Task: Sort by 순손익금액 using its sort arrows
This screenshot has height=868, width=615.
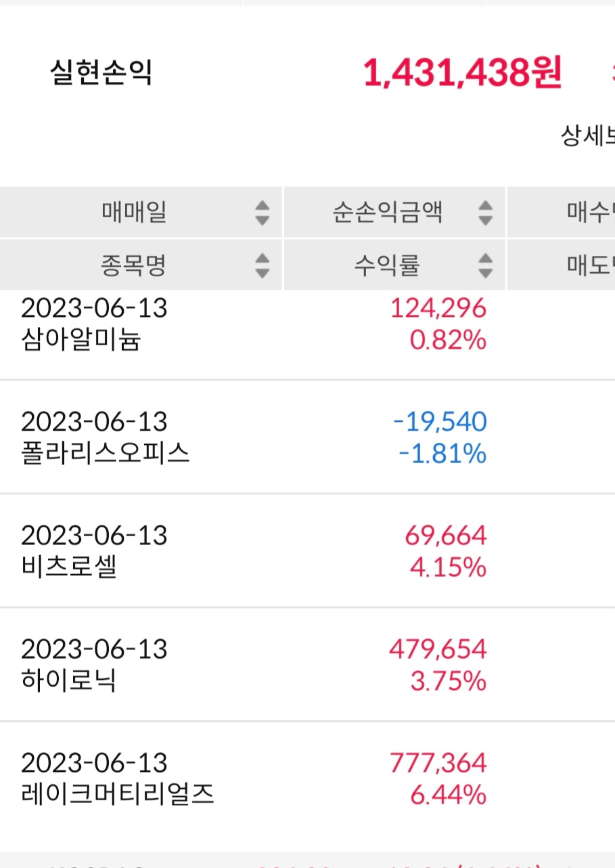Action: tap(485, 213)
